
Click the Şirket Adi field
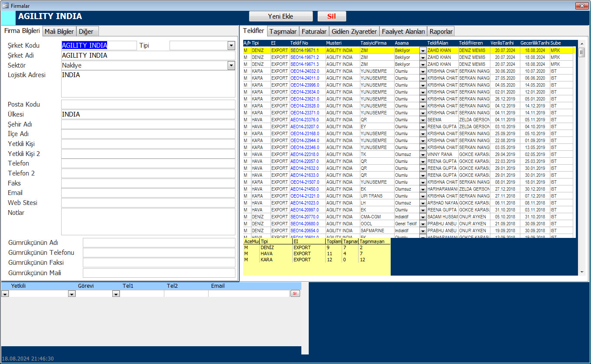click(x=148, y=55)
